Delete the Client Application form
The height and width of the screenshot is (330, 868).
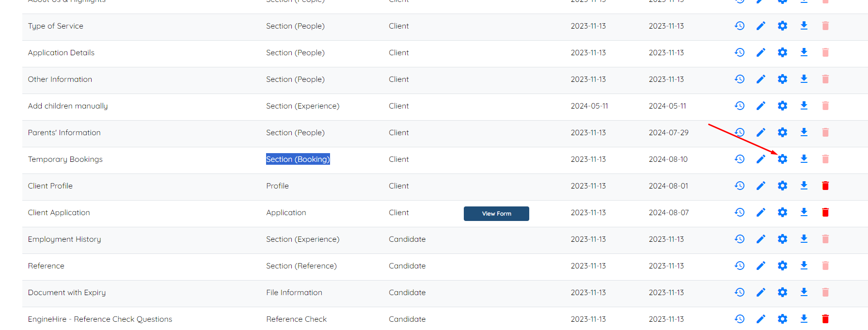click(825, 212)
